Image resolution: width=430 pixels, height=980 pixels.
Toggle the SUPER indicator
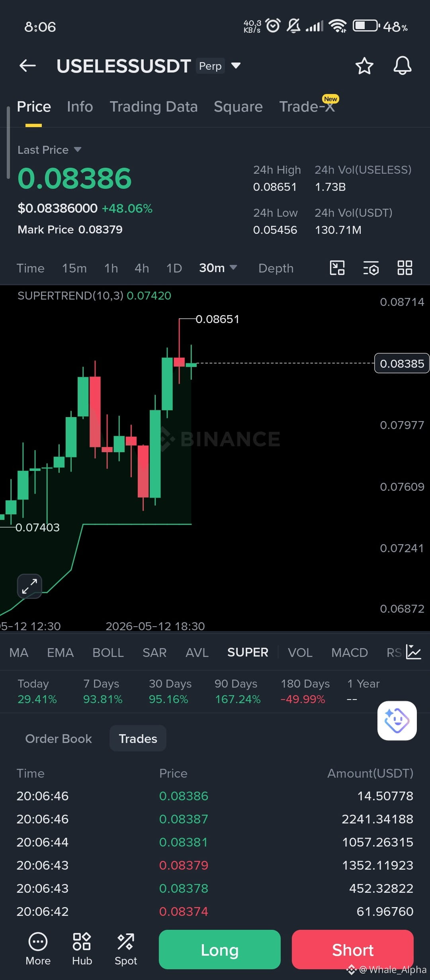[248, 653]
